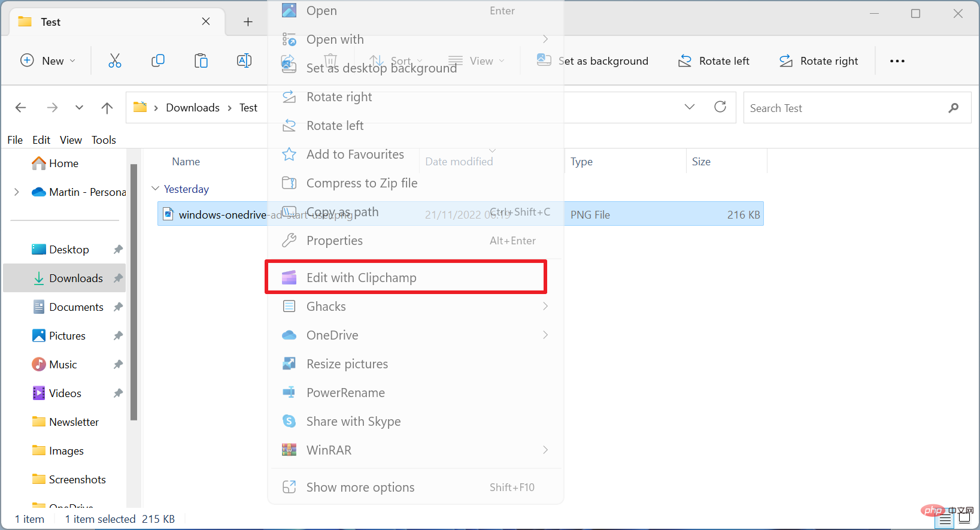
Task: Go forward with the right arrow
Action: tap(53, 108)
